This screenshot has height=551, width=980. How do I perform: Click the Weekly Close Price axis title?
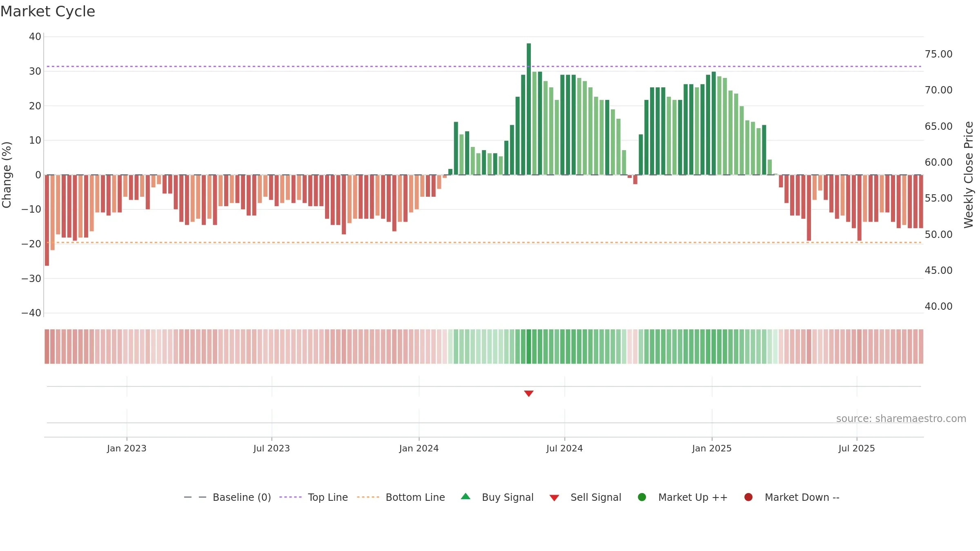[969, 175]
